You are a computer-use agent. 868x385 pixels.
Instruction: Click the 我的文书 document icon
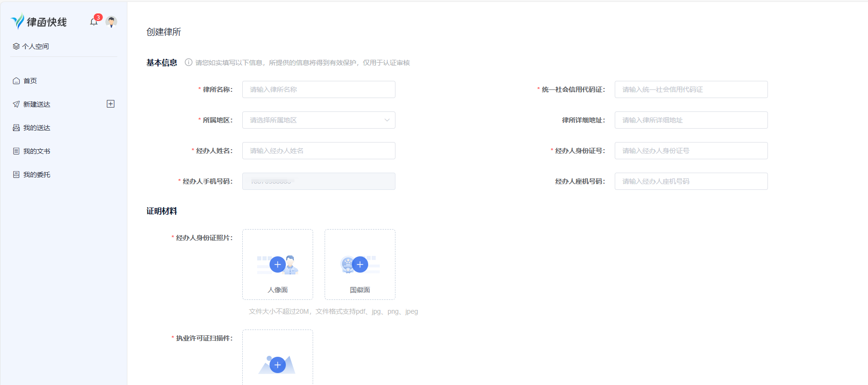tap(16, 151)
